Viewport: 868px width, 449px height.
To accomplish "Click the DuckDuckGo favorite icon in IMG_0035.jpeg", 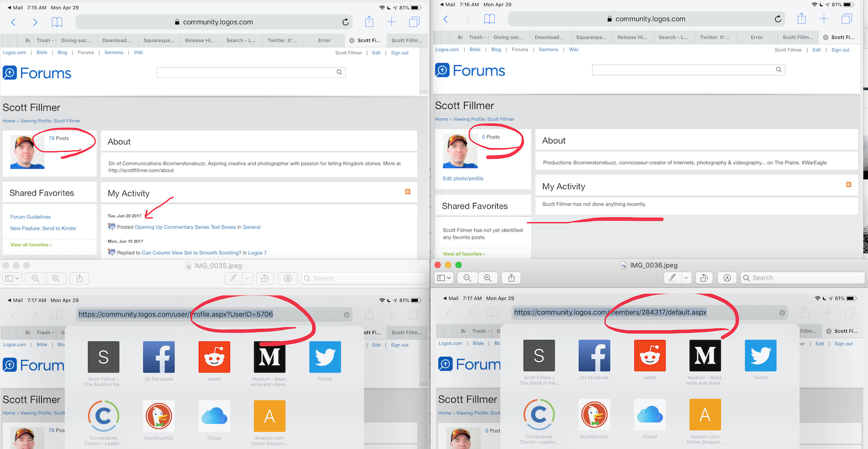I will 159,416.
